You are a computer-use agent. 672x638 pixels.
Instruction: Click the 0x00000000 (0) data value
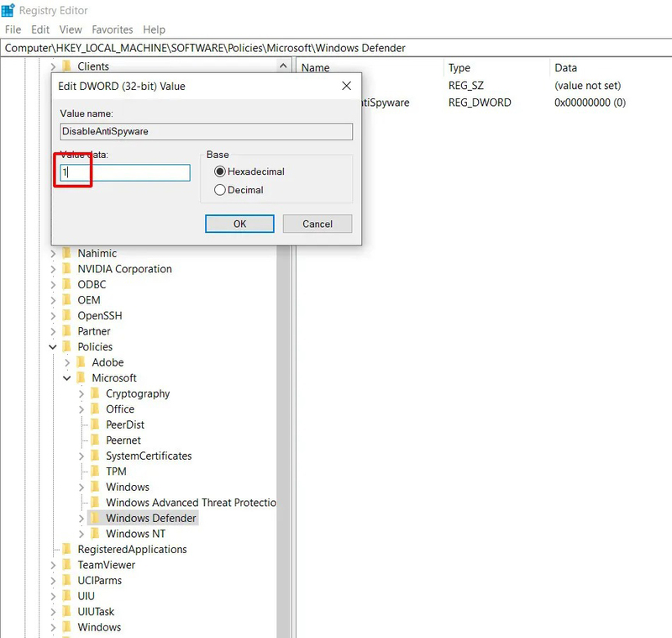591,103
